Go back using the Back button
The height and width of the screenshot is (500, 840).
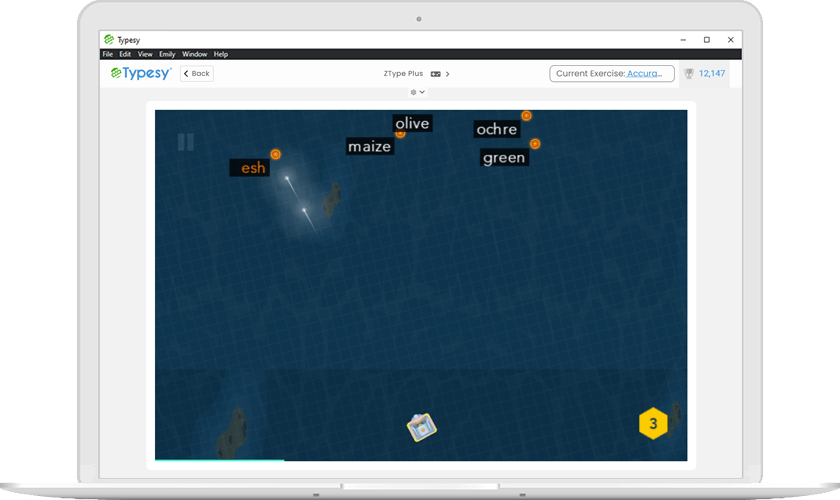pos(197,73)
